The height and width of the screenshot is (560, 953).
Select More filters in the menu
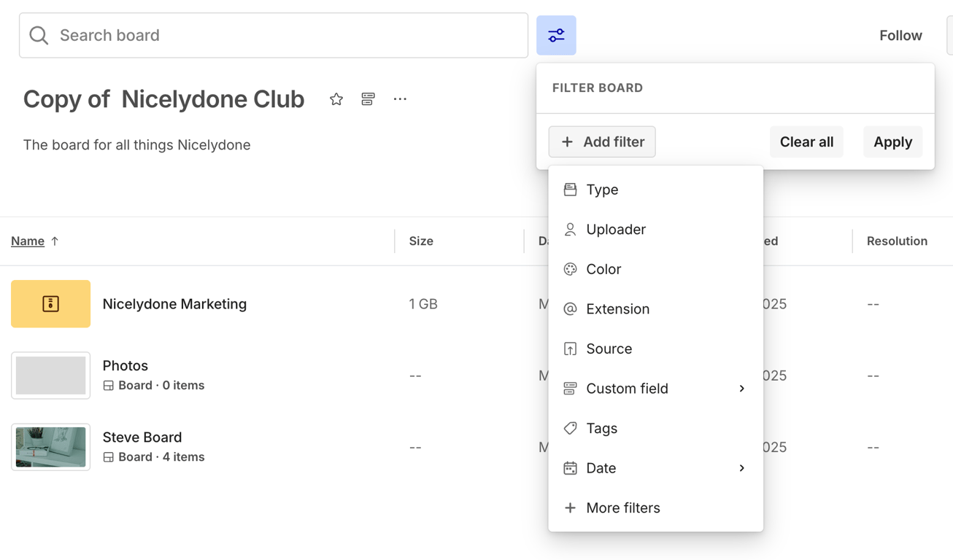tap(655, 507)
